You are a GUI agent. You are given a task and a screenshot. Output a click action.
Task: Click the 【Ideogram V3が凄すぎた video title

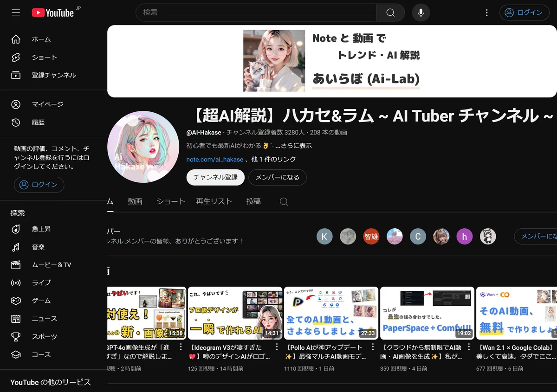[x=228, y=352]
